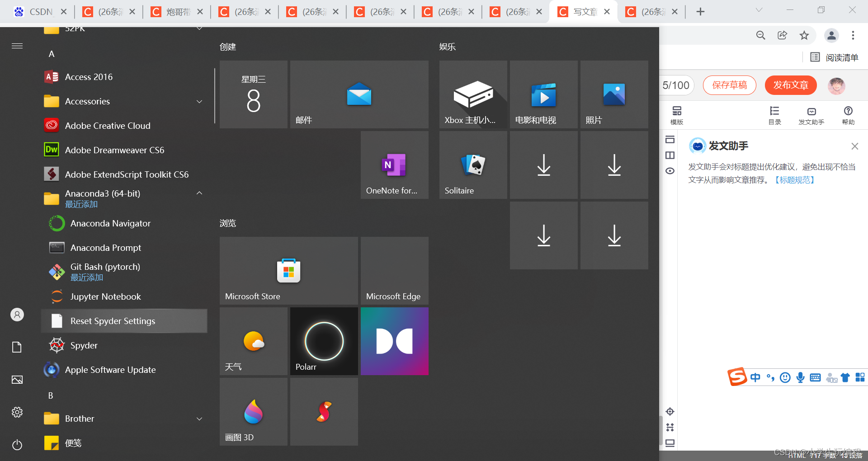The width and height of the screenshot is (868, 461).
Task: Click the share page icon in Chrome
Action: coord(783,35)
